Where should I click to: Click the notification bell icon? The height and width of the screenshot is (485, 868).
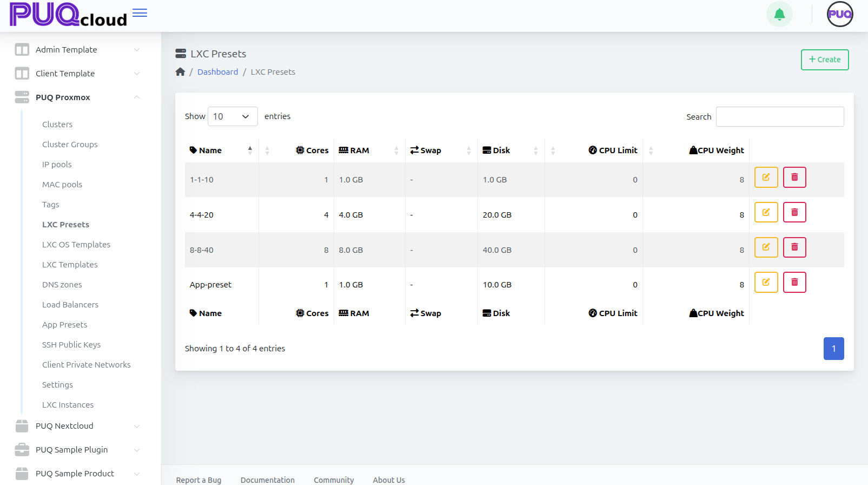pyautogui.click(x=779, y=14)
